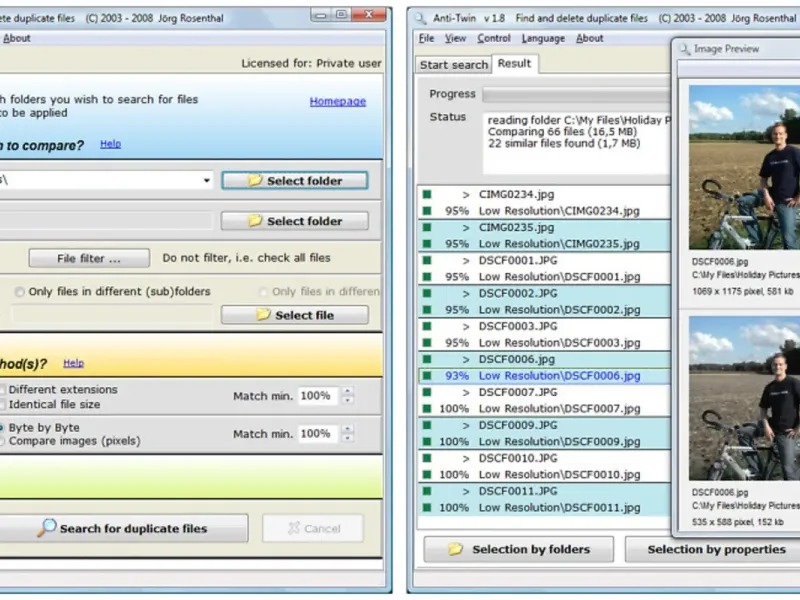Open the Control menu

pyautogui.click(x=494, y=38)
